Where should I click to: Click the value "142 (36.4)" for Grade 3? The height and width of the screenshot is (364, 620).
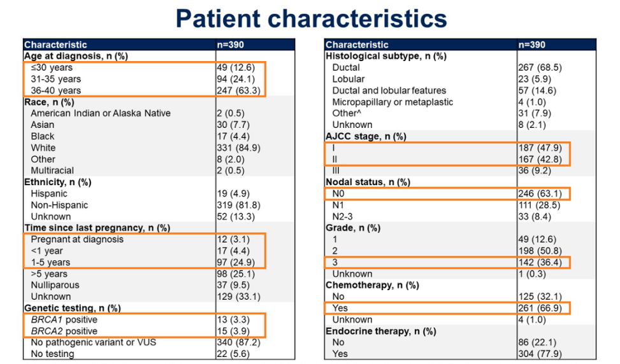(540, 262)
